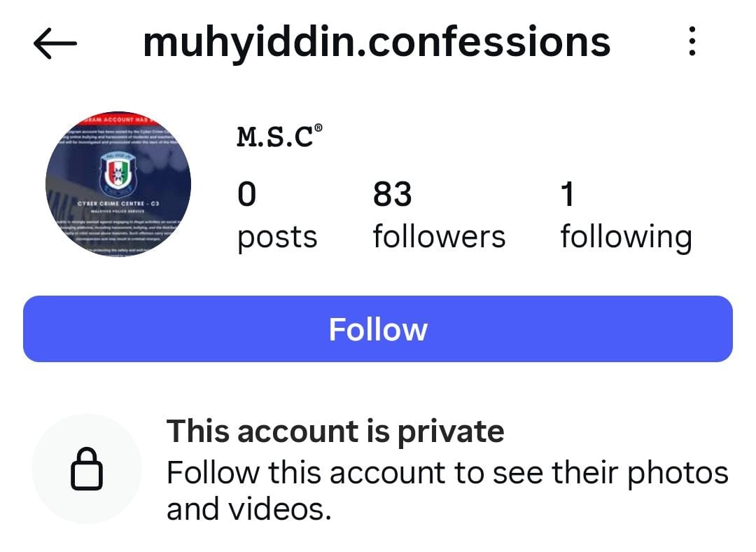Open the three-dot options menu
This screenshot has width=756, height=552.
pyautogui.click(x=692, y=41)
